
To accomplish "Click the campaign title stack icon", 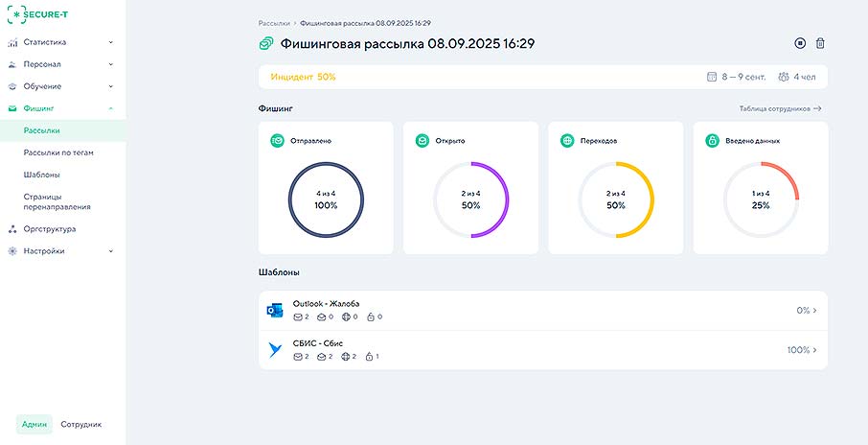I will pos(266,43).
